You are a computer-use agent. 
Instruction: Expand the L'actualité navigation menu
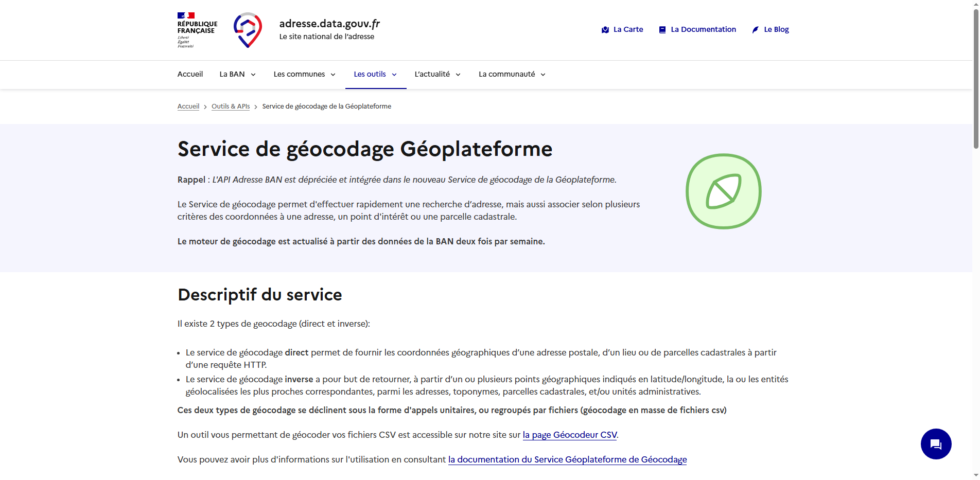(x=436, y=74)
